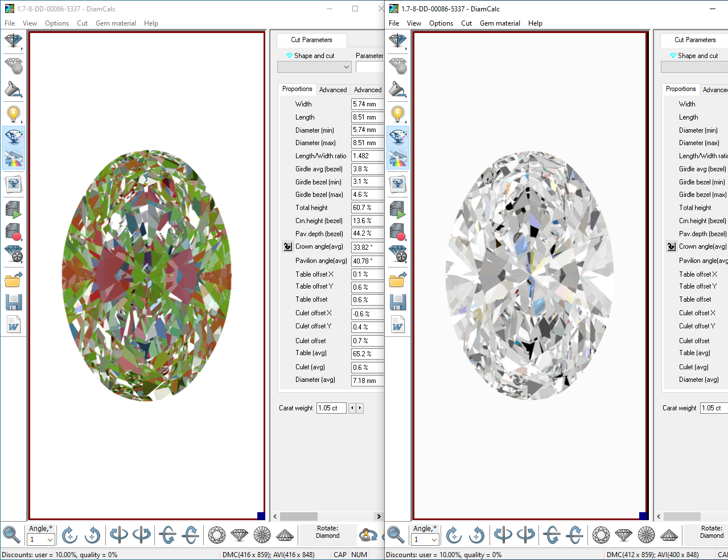
Task: Toggle prism dispersion mode in right window
Action: (x=397, y=159)
